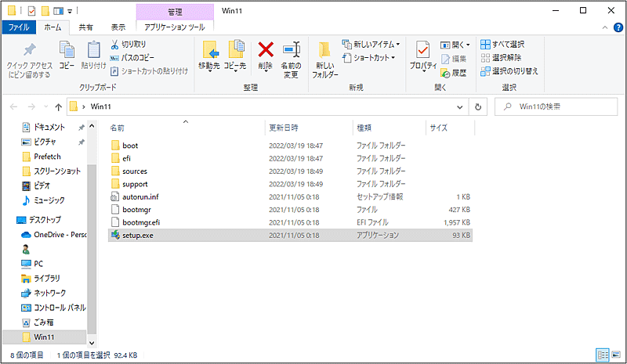Open Screenshots (スクリーンショット) in navigation pane
Screen dimensions: 627x364
[51, 171]
